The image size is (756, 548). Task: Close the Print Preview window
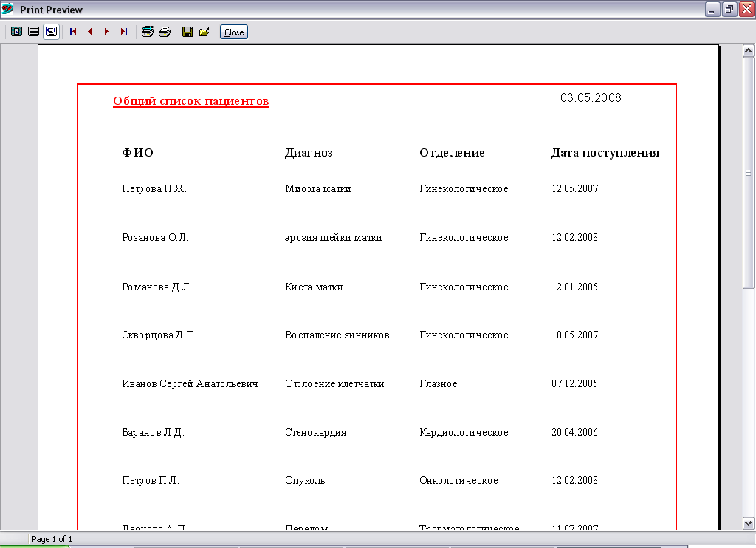[747, 9]
